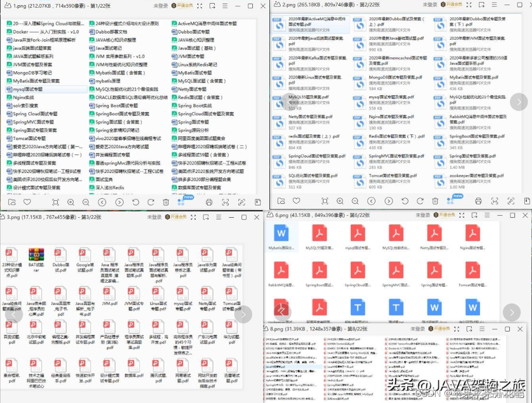Delete 2.png using trash icon
The width and height of the screenshot is (532, 403).
coord(435,201)
